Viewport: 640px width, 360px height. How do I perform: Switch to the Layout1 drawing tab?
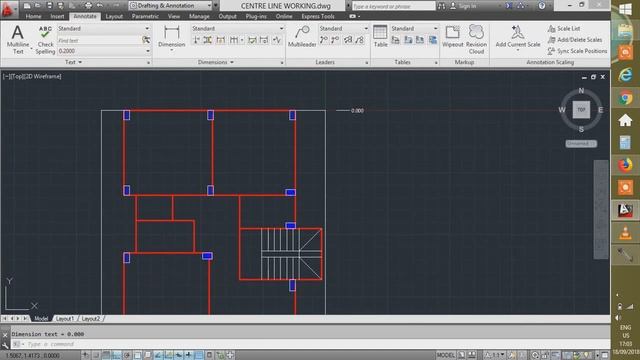pyautogui.click(x=65, y=318)
